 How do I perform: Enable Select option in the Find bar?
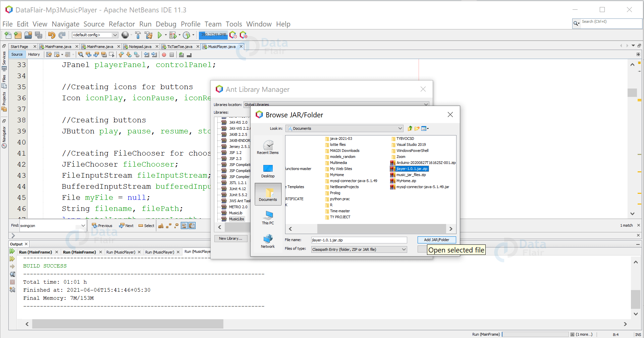tap(146, 226)
